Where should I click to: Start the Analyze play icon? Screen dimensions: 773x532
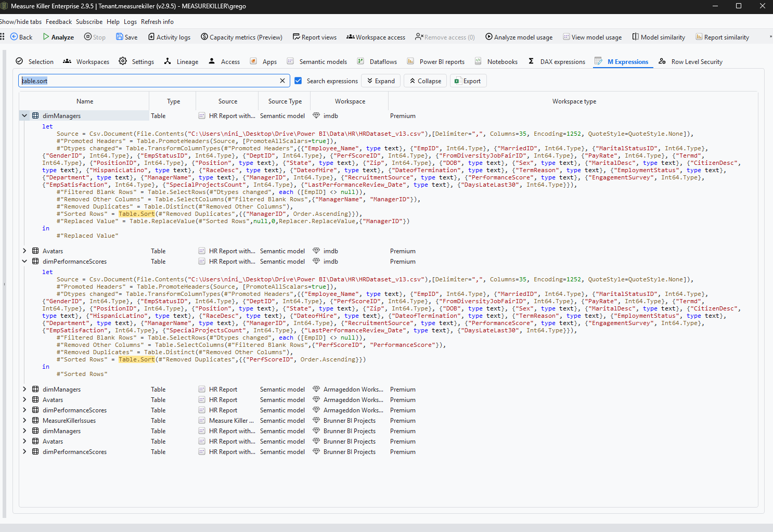46,37
